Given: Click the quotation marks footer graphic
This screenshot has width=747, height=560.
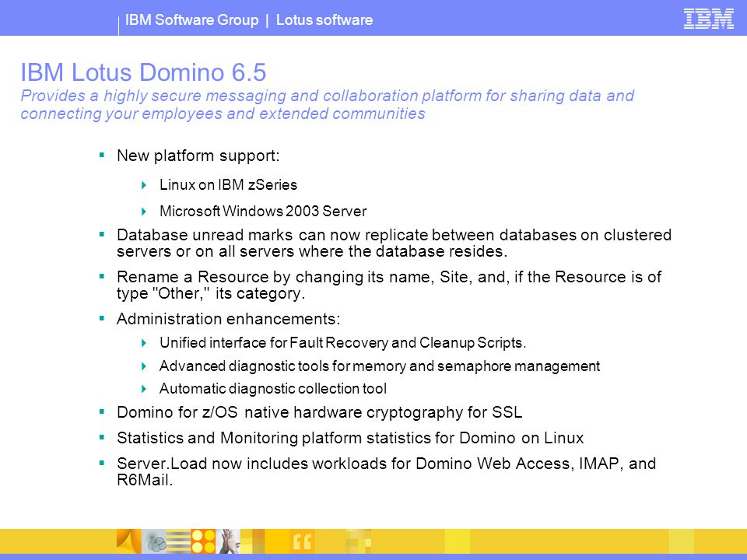Looking at the screenshot, I should pos(303,541).
